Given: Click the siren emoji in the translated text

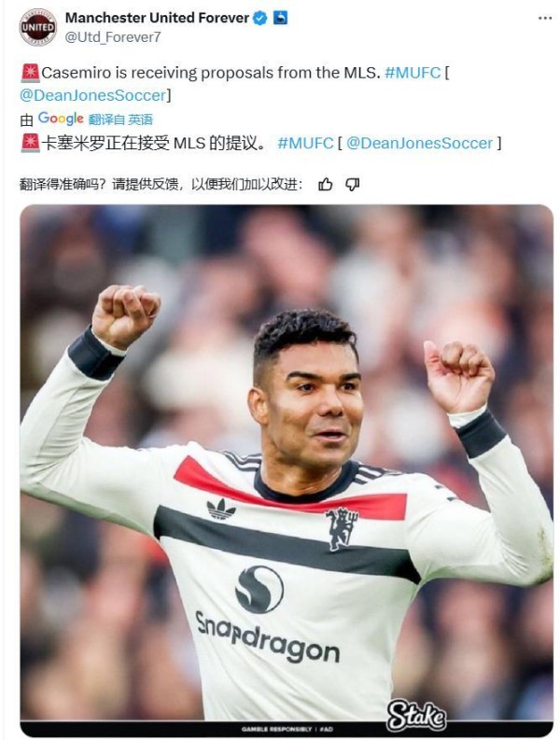Looking at the screenshot, I should [30, 143].
